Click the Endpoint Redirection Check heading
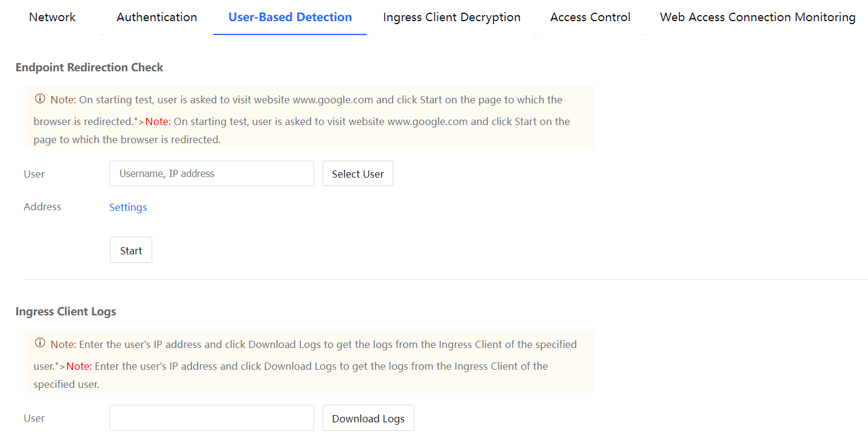 pyautogui.click(x=89, y=67)
